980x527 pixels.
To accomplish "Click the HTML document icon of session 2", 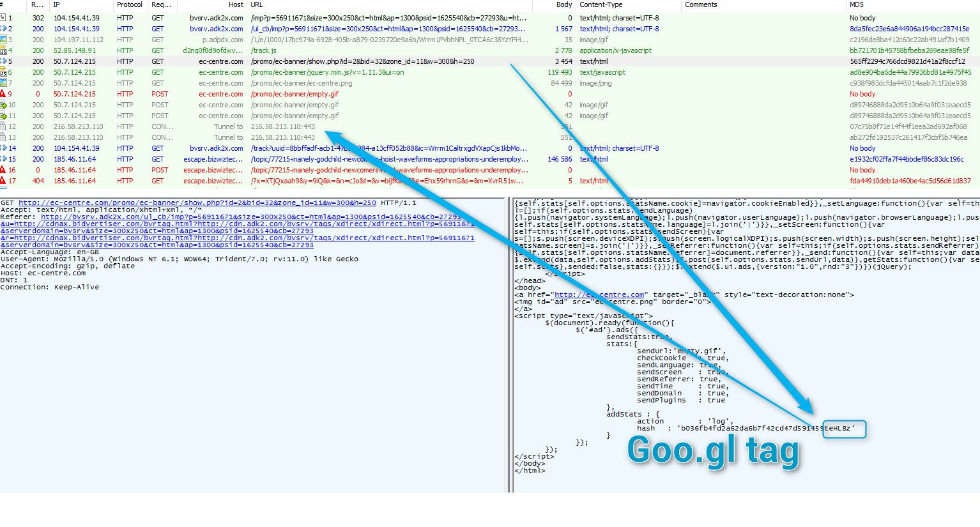I will [3, 29].
